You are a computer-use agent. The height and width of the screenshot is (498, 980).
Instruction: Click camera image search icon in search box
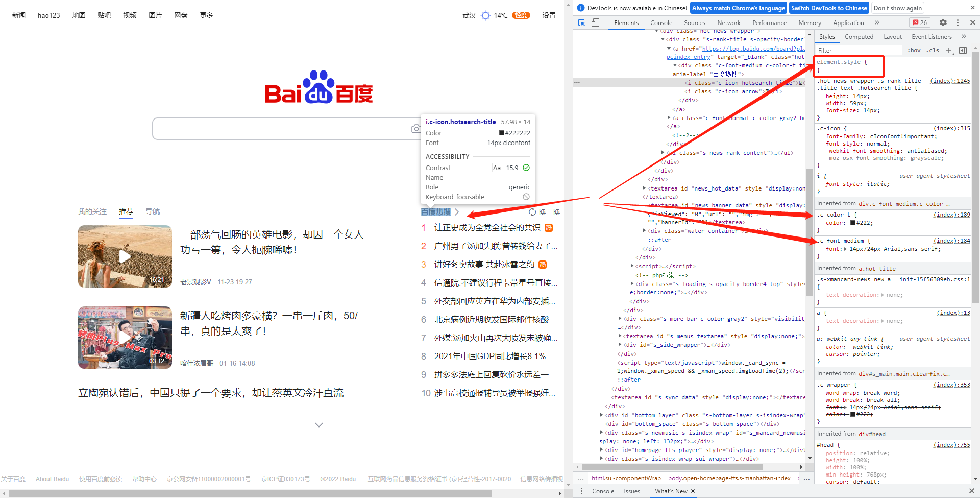tap(416, 129)
